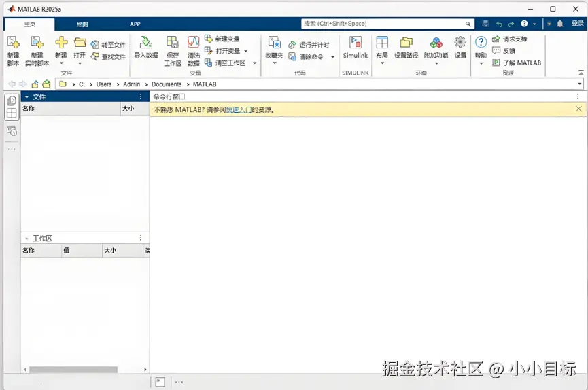The width and height of the screenshot is (588, 390).
Task: Collapse the 文件 panel
Action: [27, 97]
